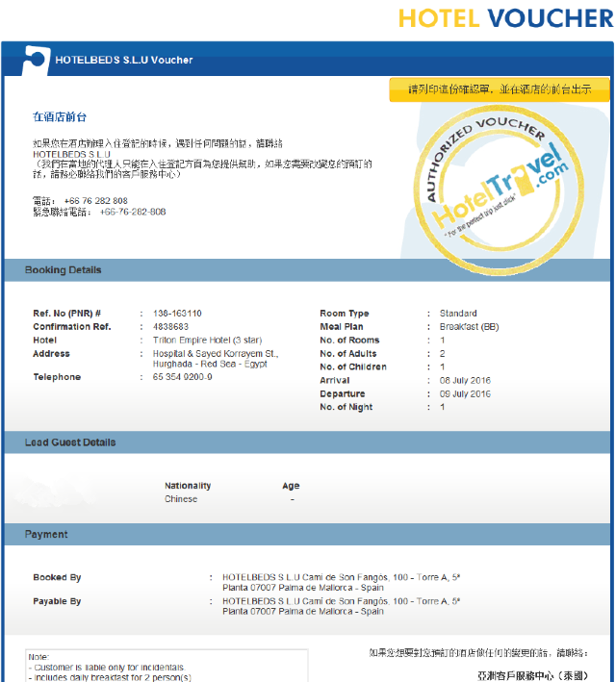Click the Nationality column header
Image resolution: width=616 pixels, height=682 pixels.
pyautogui.click(x=188, y=486)
